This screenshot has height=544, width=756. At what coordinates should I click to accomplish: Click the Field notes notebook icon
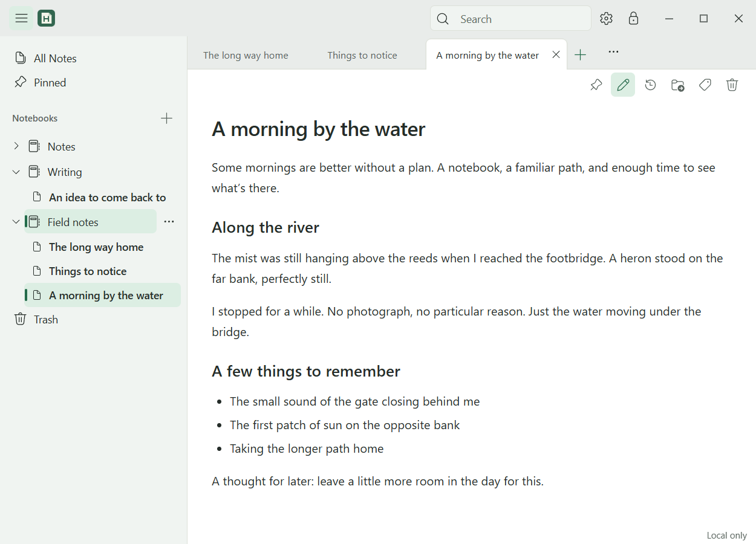click(x=34, y=222)
